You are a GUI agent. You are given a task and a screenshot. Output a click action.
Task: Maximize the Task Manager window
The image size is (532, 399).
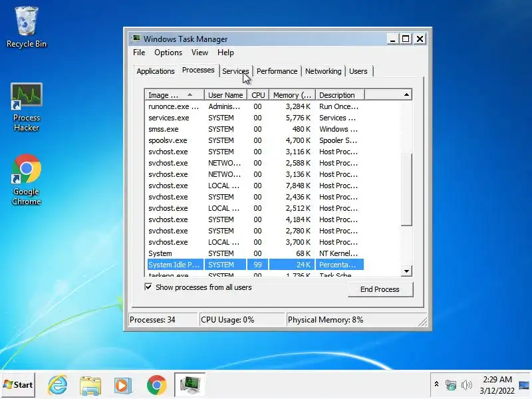tap(406, 39)
